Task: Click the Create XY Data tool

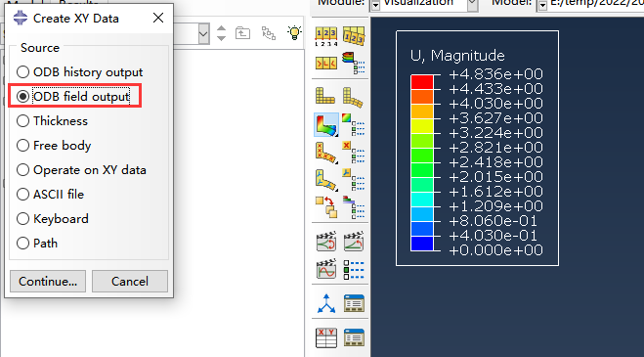Action: coord(326,337)
